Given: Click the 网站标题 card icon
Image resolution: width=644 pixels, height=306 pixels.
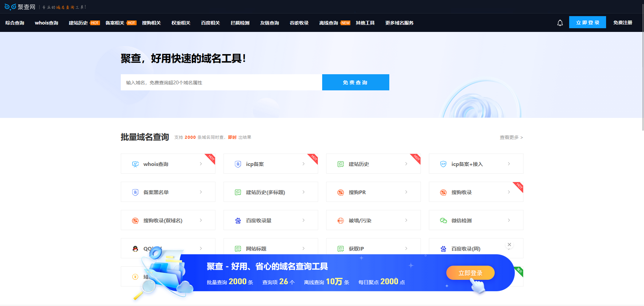Looking at the screenshot, I should 238,249.
